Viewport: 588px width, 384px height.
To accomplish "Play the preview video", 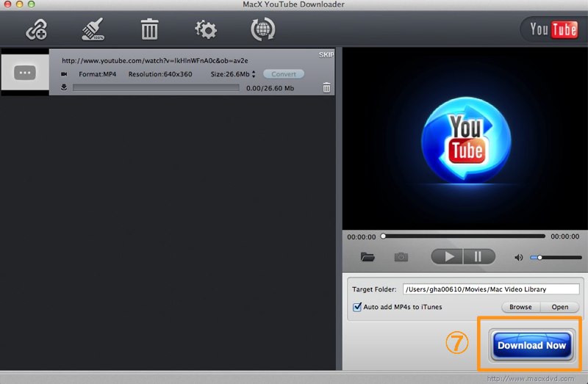I will point(447,257).
